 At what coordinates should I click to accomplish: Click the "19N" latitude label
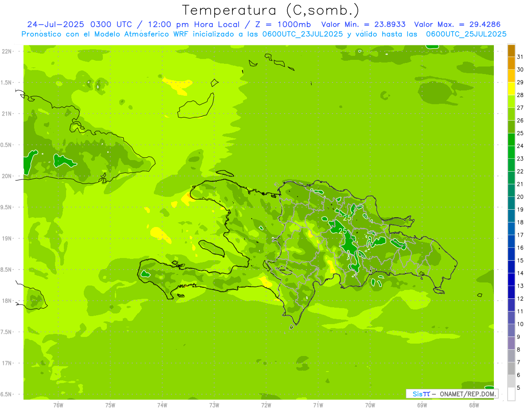pyautogui.click(x=8, y=239)
